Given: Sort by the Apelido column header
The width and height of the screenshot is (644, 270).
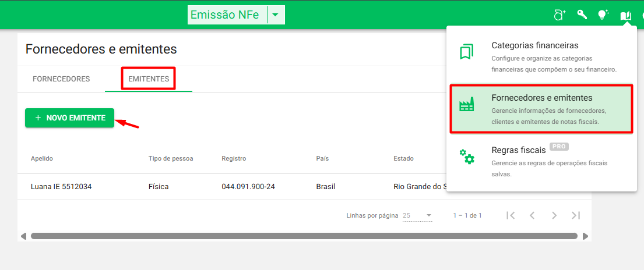Looking at the screenshot, I should pos(42,158).
